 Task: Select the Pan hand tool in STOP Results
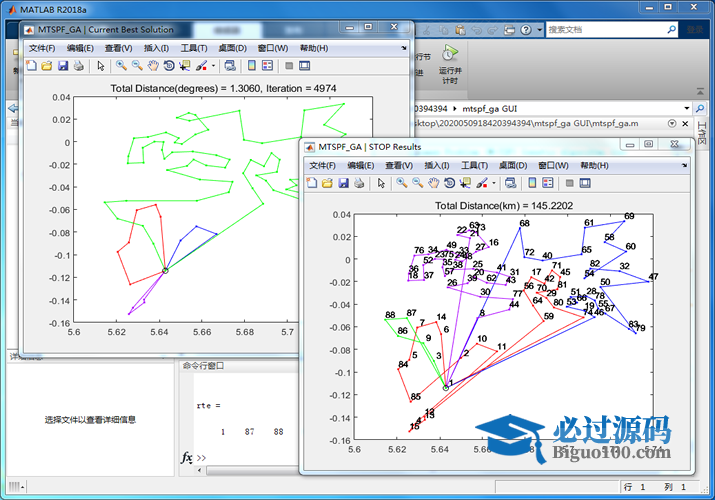433,183
